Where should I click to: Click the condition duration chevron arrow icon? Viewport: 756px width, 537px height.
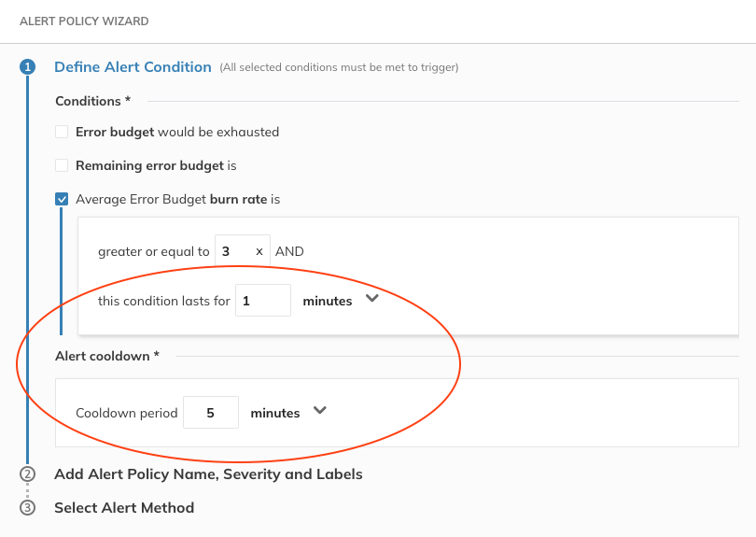[371, 300]
